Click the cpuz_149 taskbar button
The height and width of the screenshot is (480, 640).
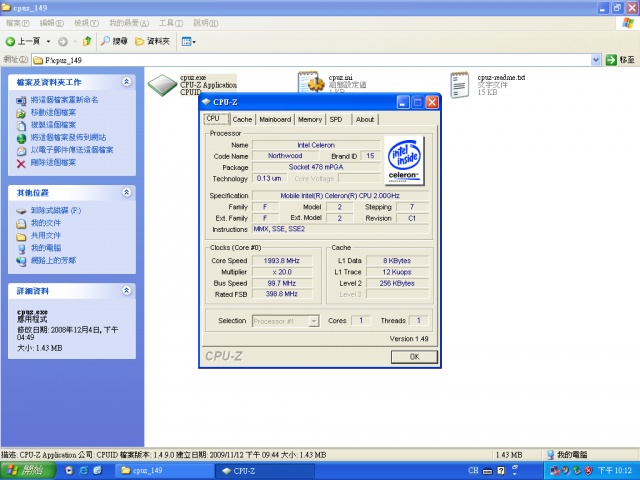click(x=164, y=471)
